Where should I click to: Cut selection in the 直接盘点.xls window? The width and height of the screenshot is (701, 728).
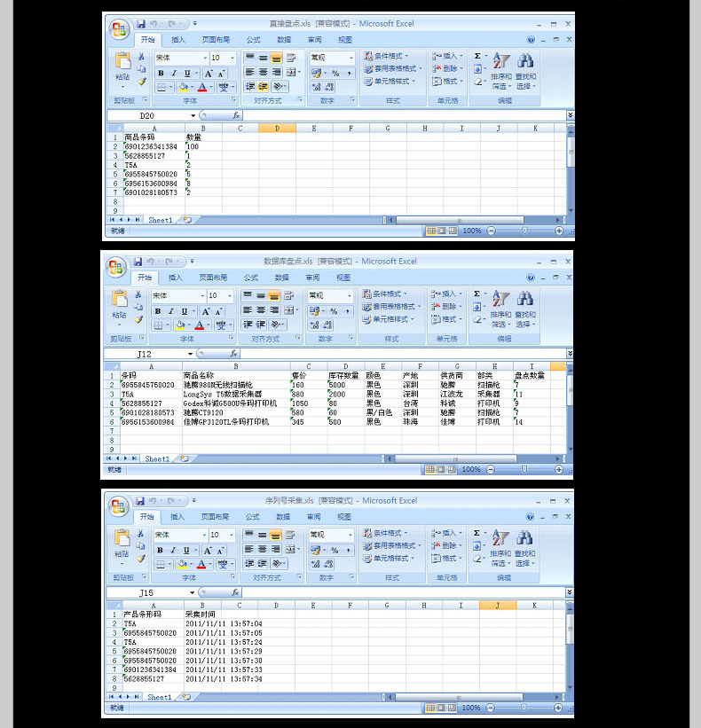[142, 57]
